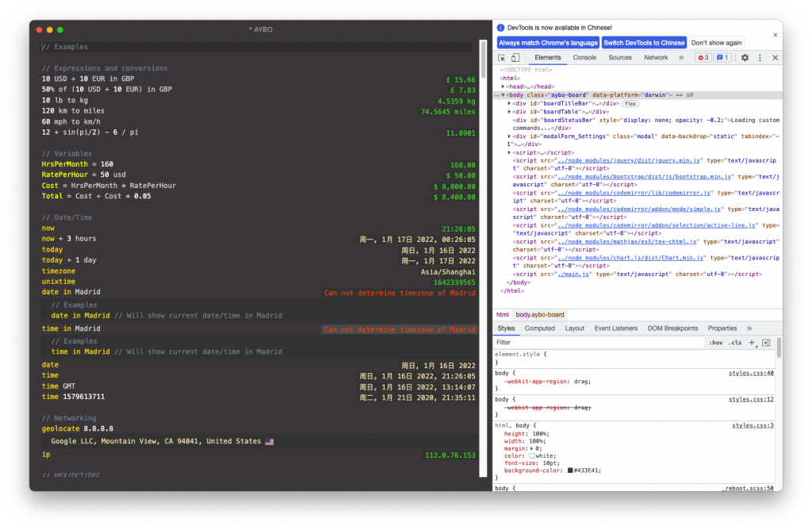Focus the Styles Filter input field
Screen dimensions: 812x530
click(x=598, y=343)
